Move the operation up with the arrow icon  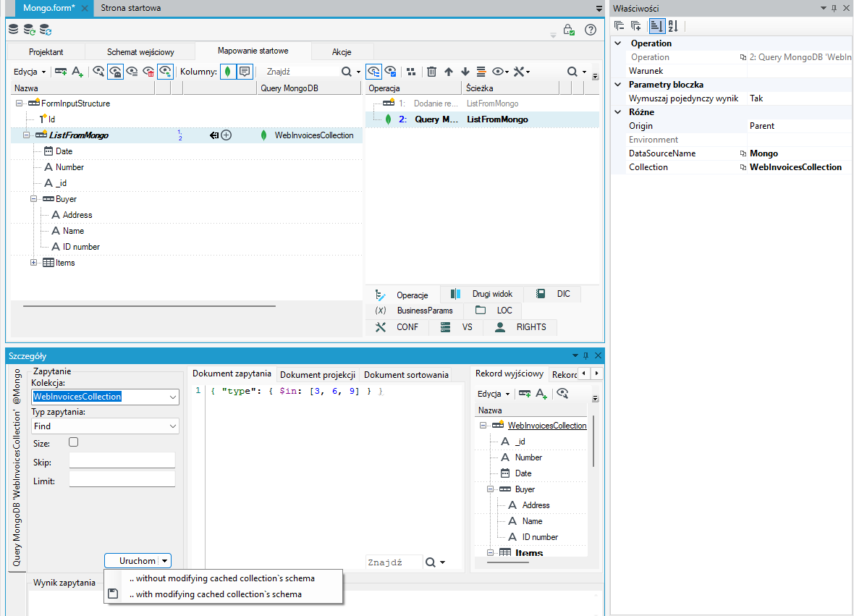(x=448, y=72)
